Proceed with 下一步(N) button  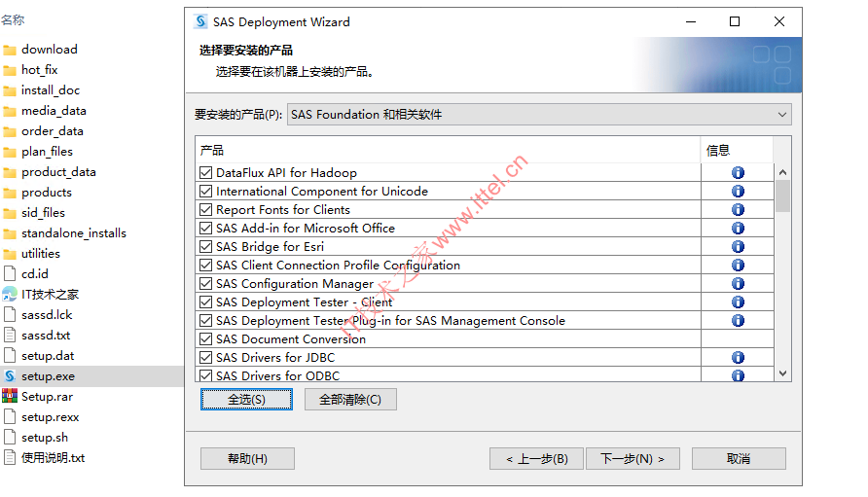tap(633, 459)
